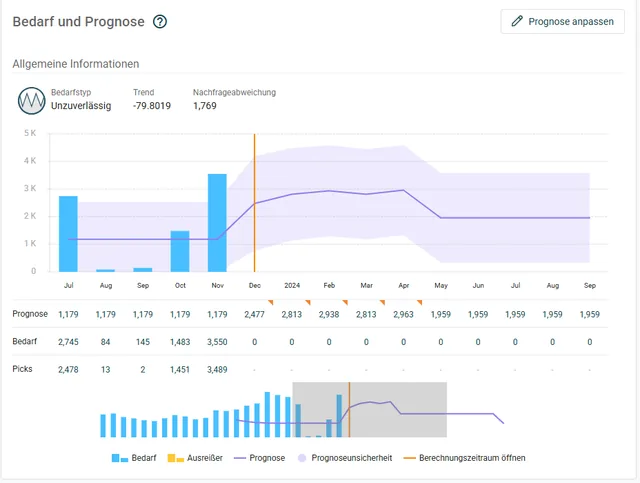Click the Prognose anpassen button
The image size is (640, 483).
[562, 22]
